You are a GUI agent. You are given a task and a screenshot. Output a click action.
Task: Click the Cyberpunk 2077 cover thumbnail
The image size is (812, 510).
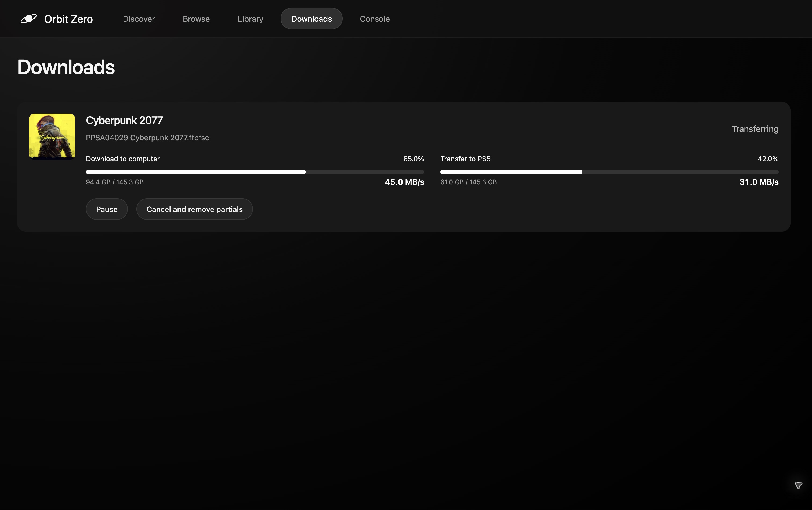pyautogui.click(x=52, y=137)
